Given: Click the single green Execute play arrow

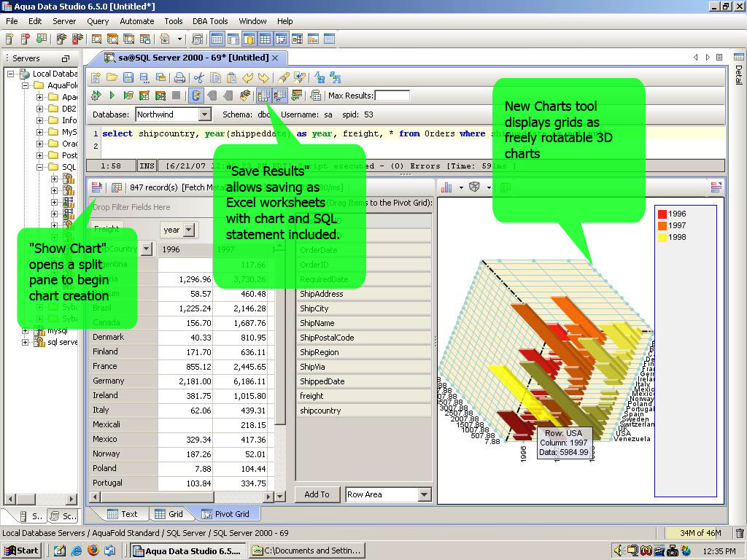Looking at the screenshot, I should (112, 96).
